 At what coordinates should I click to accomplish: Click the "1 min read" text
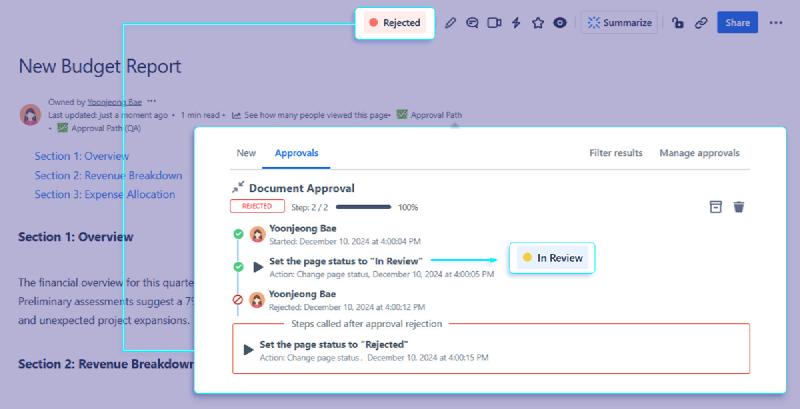[200, 115]
